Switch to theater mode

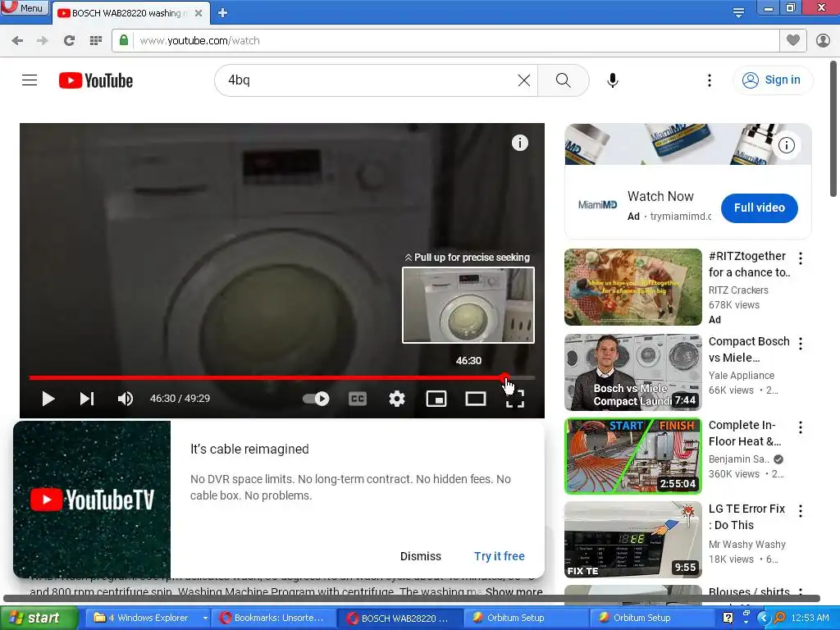point(476,399)
